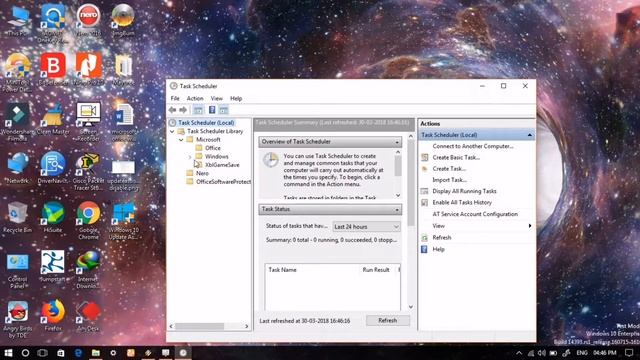Select the Cisco Packet Tracer desktop icon
The height and width of the screenshot is (360, 640).
pos(88,171)
